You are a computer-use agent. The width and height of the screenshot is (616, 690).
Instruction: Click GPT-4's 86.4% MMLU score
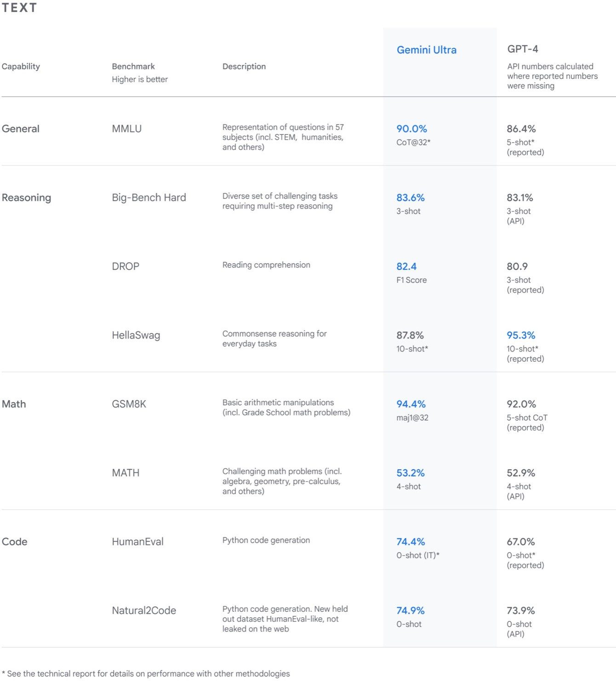(521, 129)
